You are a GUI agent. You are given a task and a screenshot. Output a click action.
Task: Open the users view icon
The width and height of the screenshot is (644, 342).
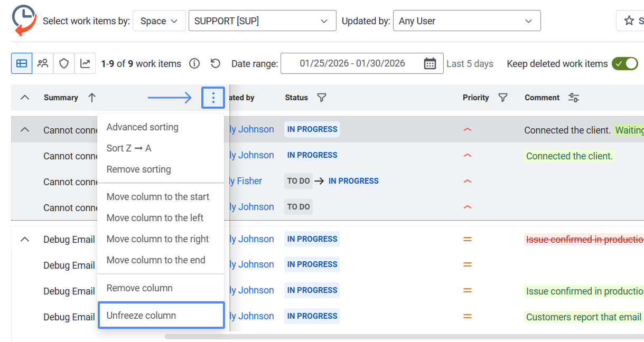click(43, 63)
